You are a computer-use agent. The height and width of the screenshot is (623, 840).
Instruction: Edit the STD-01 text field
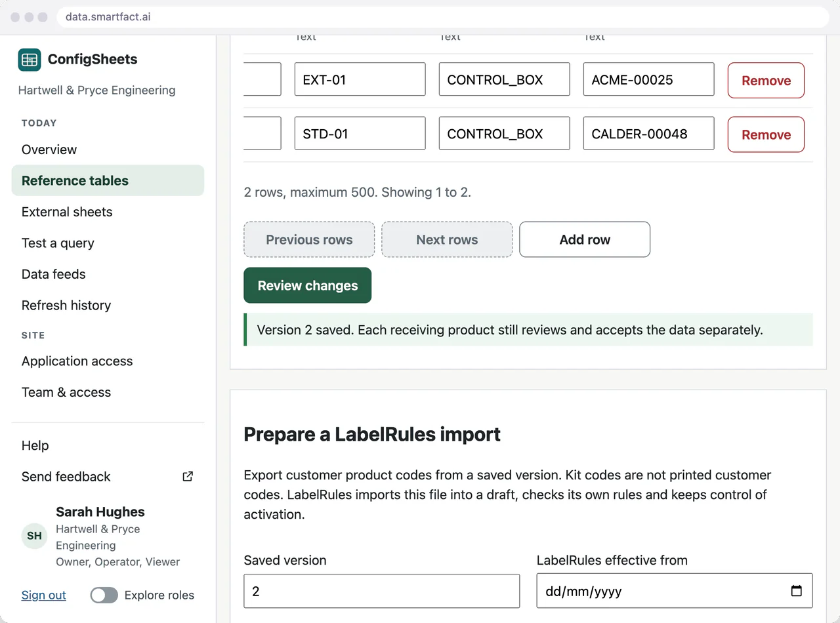(x=360, y=133)
